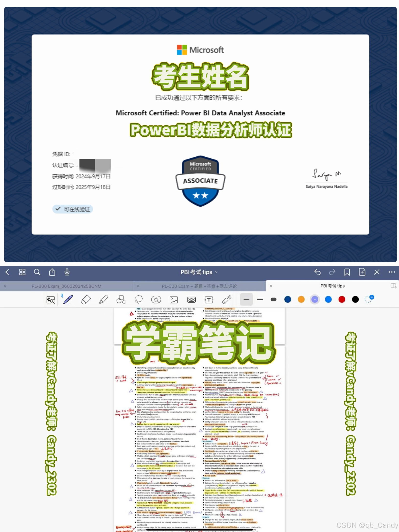This screenshot has width=399, height=532.
Task: Select the keyboard typing tool
Action: tap(191, 300)
